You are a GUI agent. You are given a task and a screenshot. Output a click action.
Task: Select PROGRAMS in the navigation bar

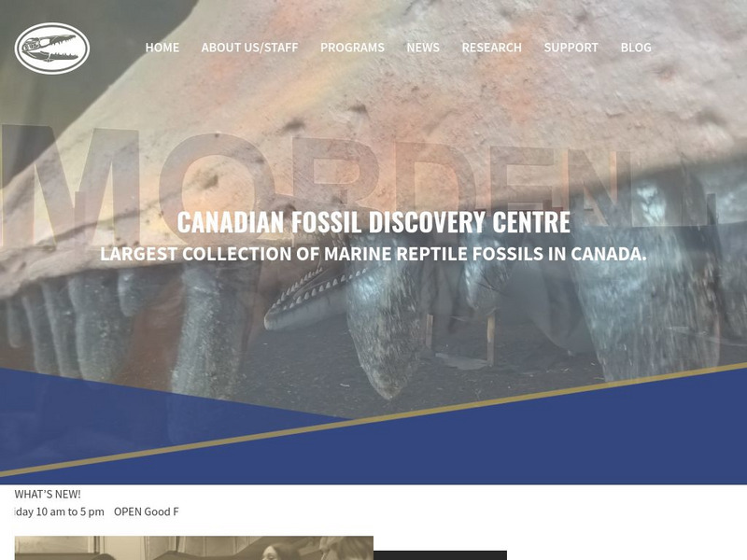[x=352, y=48]
